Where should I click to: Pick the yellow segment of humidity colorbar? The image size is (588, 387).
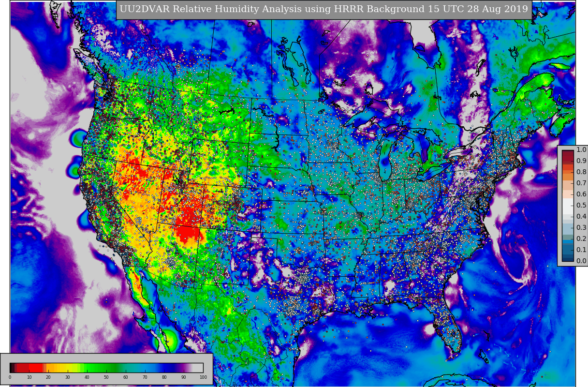click(x=68, y=368)
